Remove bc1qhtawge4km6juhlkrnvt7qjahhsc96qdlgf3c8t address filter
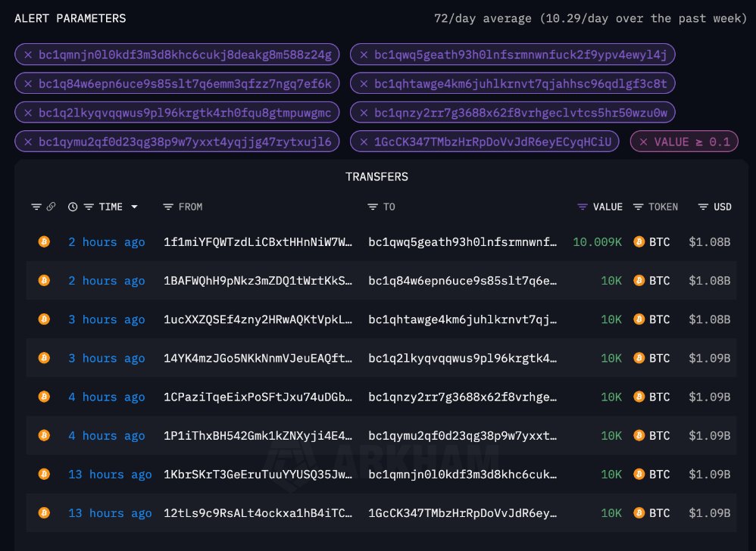Viewport: 756px width, 551px height. click(x=364, y=84)
